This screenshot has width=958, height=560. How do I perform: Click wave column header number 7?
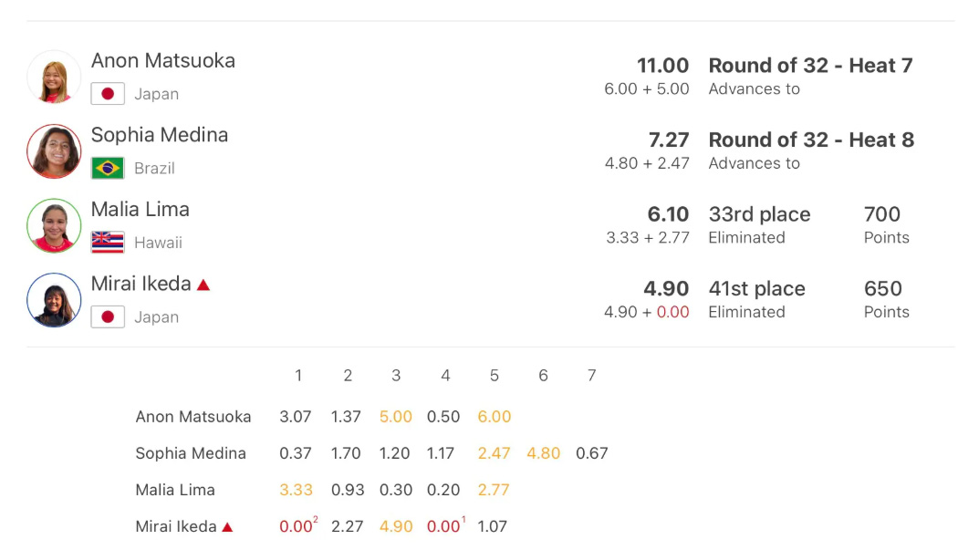coord(591,376)
